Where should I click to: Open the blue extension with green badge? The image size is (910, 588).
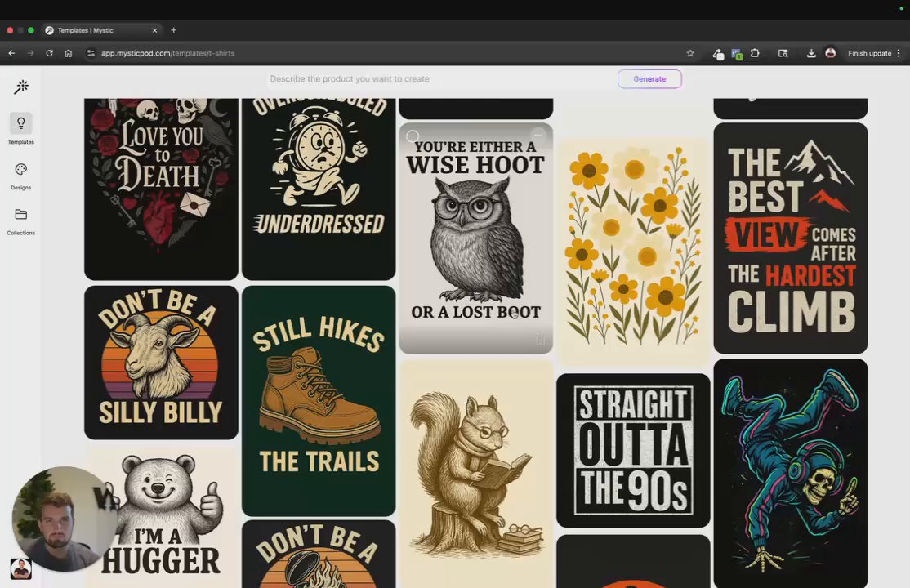point(737,54)
